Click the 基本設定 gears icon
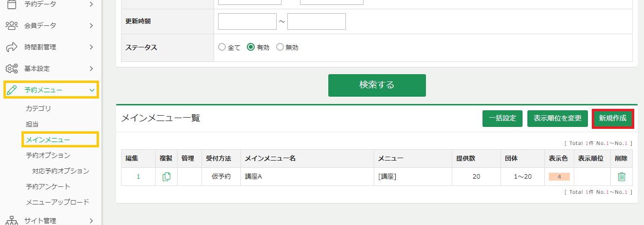The height and width of the screenshot is (225, 644). tap(12, 68)
